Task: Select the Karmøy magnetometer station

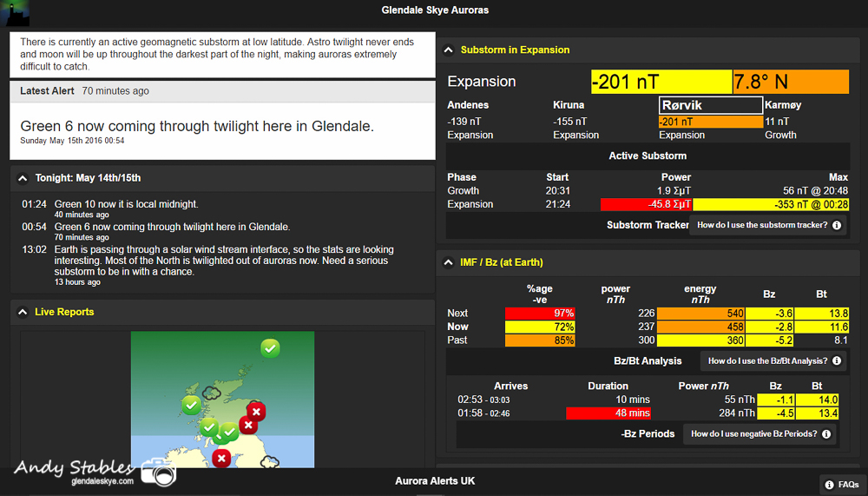Action: 783,105
